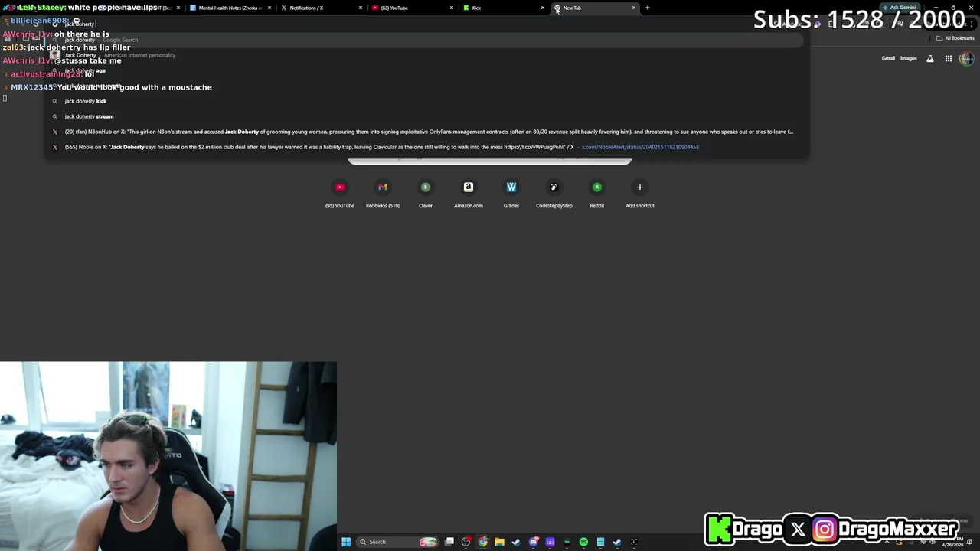Select the 'jack doherty stream' suggestion

coord(426,116)
